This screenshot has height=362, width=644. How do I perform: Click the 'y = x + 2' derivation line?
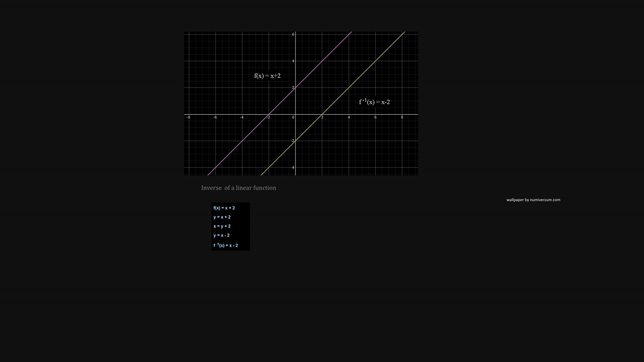[x=222, y=217]
